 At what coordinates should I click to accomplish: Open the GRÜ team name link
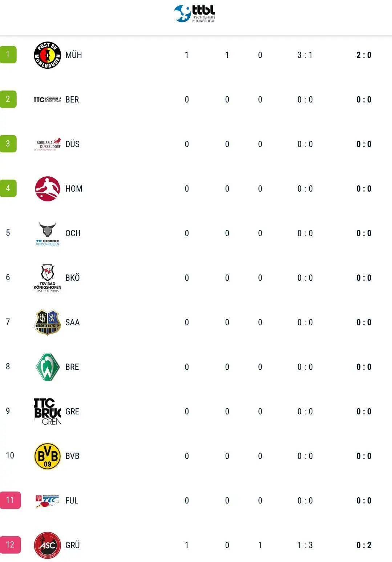[73, 545]
